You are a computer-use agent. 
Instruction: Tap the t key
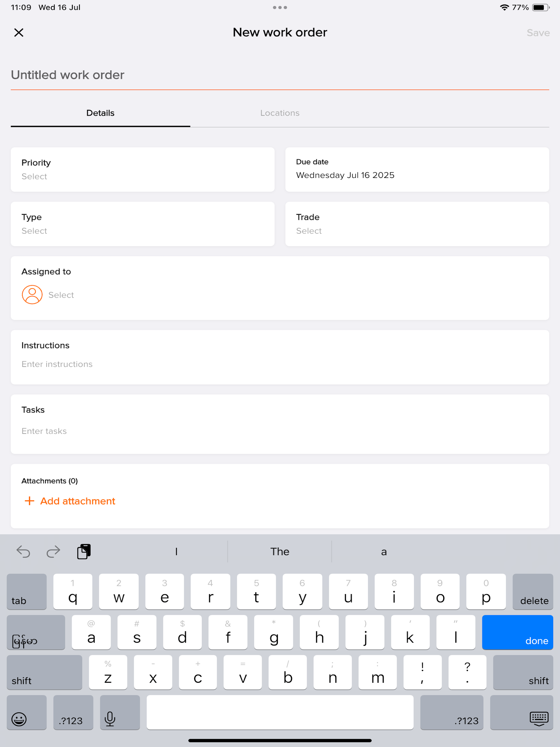click(x=256, y=591)
